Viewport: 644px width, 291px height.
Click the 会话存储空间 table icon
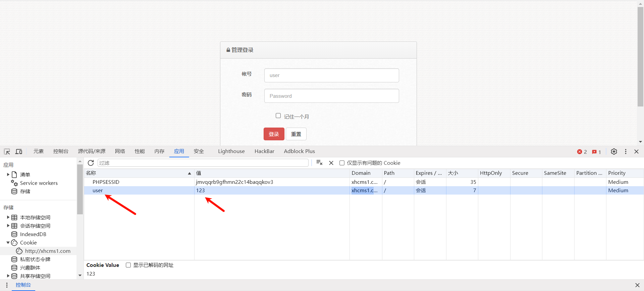(14, 226)
